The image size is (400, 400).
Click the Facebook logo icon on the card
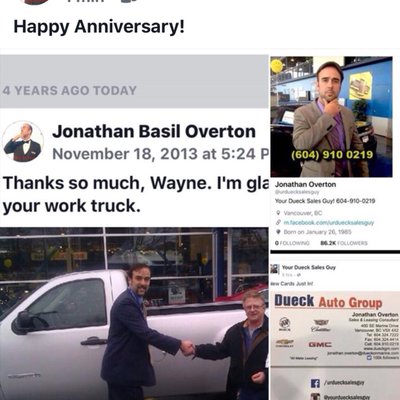click(x=315, y=383)
